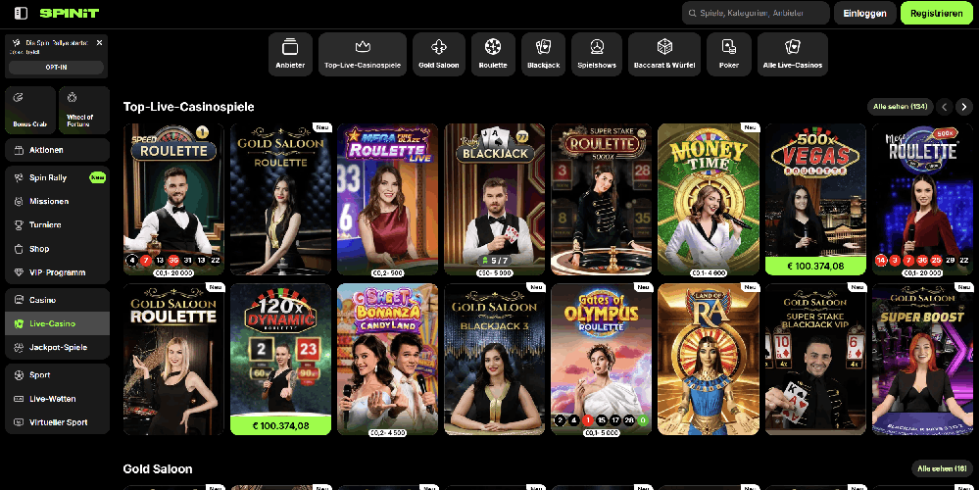Select the Gold Saloon category

click(x=439, y=54)
